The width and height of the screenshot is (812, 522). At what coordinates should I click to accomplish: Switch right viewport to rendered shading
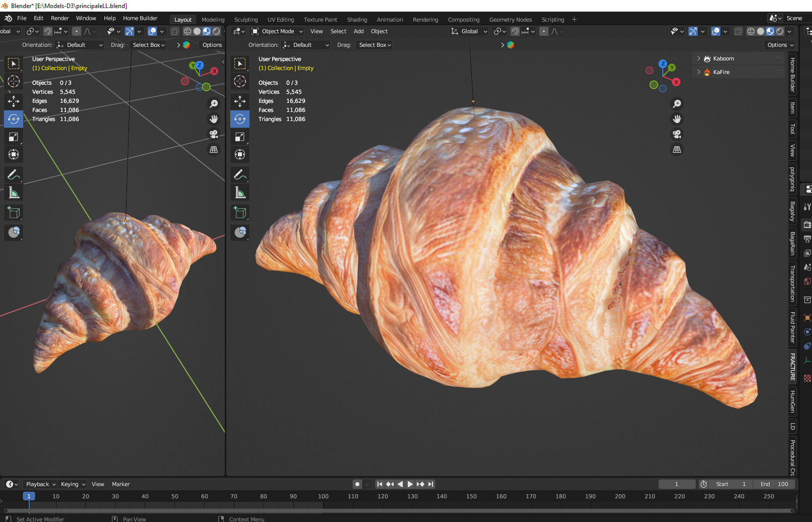pos(780,31)
